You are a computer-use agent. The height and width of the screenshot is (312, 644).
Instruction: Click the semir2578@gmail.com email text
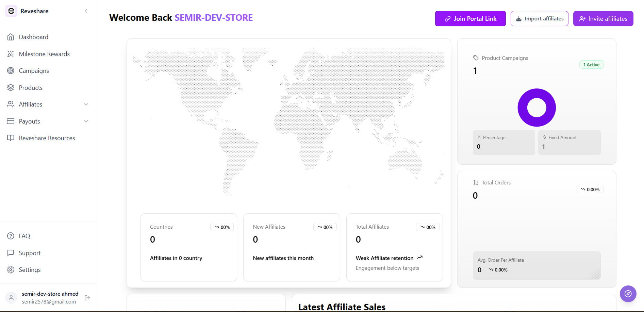(49, 302)
